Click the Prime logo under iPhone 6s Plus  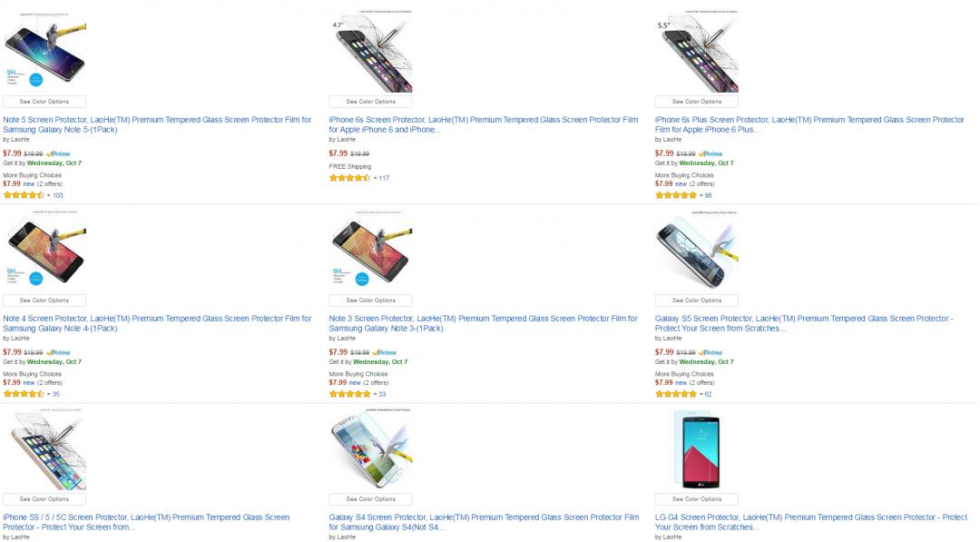(x=710, y=154)
